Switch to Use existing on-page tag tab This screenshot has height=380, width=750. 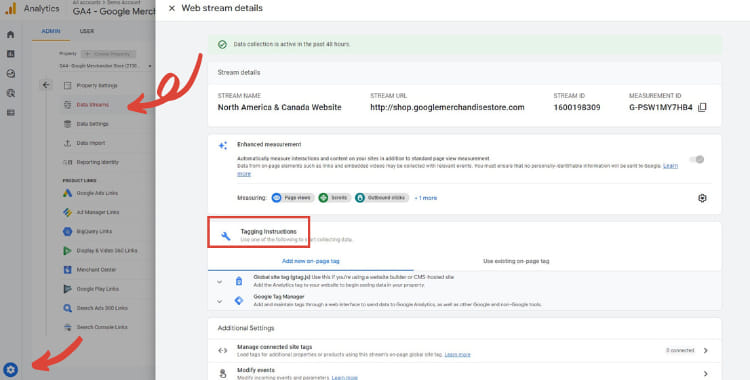point(516,261)
